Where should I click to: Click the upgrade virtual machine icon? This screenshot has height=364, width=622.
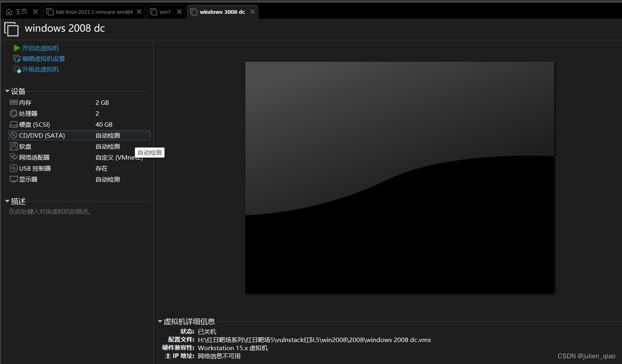click(17, 69)
